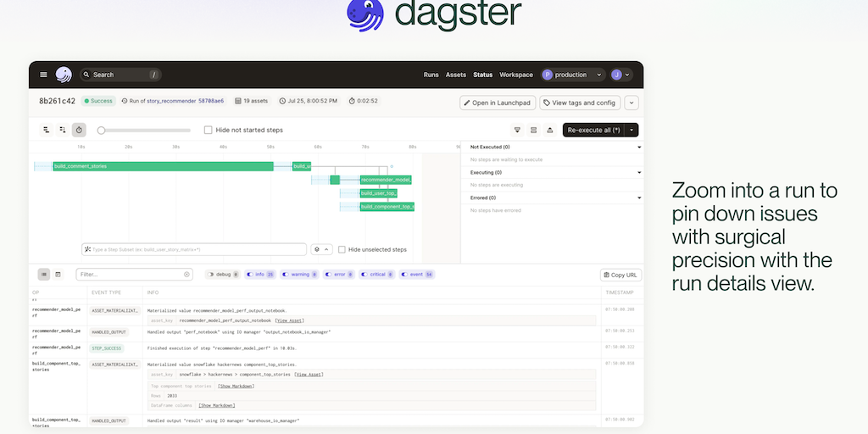The height and width of the screenshot is (434, 868).
Task: Open the Workspace tab
Action: [516, 75]
